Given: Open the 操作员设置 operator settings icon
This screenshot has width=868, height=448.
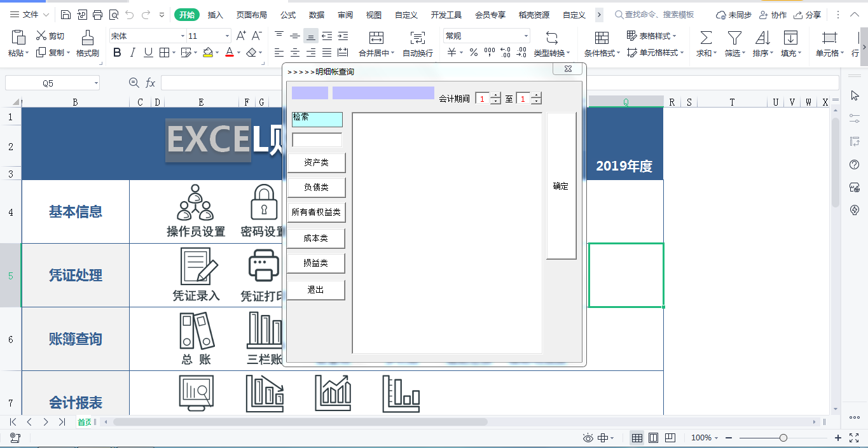Looking at the screenshot, I should (x=195, y=202).
